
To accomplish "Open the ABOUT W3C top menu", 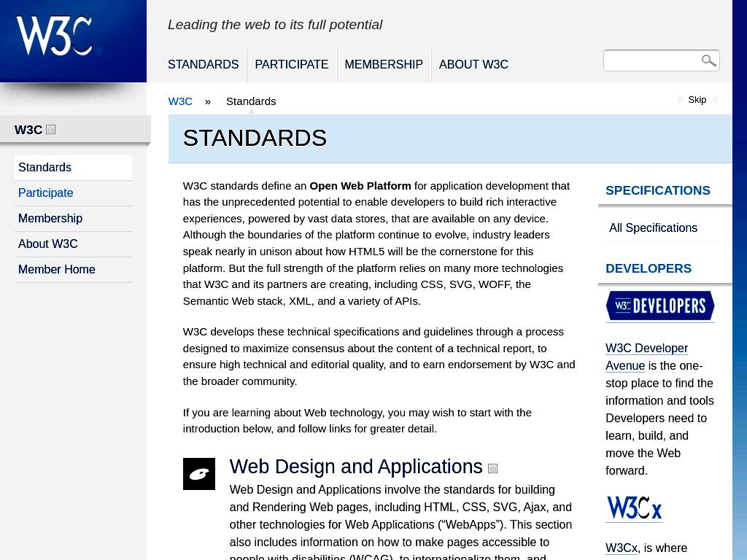I will point(473,64).
